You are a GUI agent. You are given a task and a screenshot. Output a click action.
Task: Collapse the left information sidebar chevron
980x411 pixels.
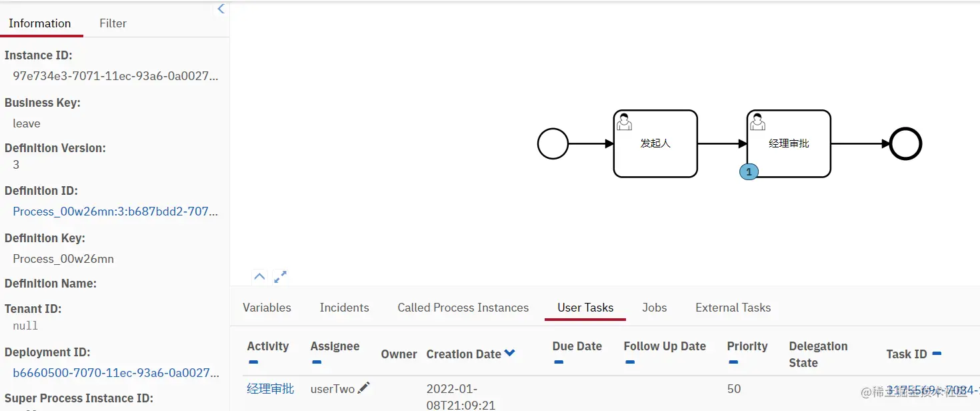(221, 9)
